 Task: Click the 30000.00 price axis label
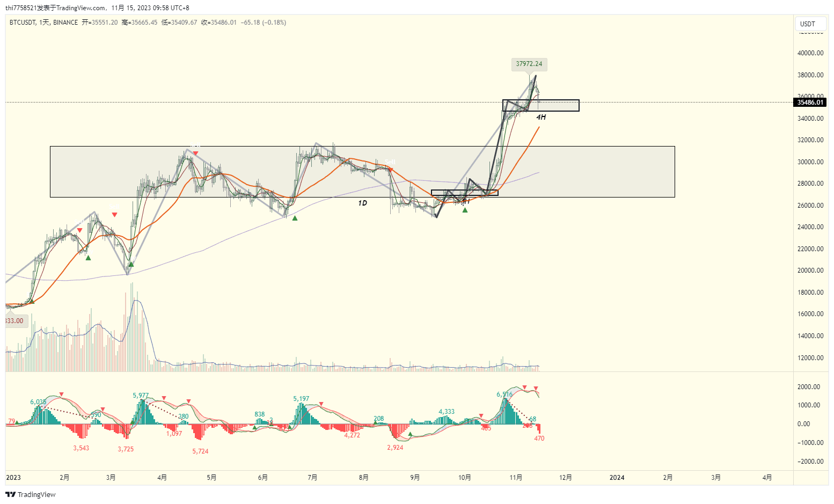click(810, 162)
